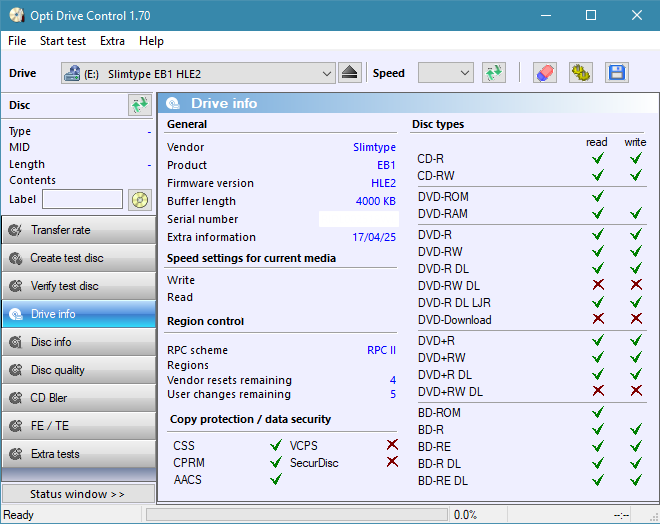Click the Create test disc icon
The image size is (660, 524).
[16, 258]
